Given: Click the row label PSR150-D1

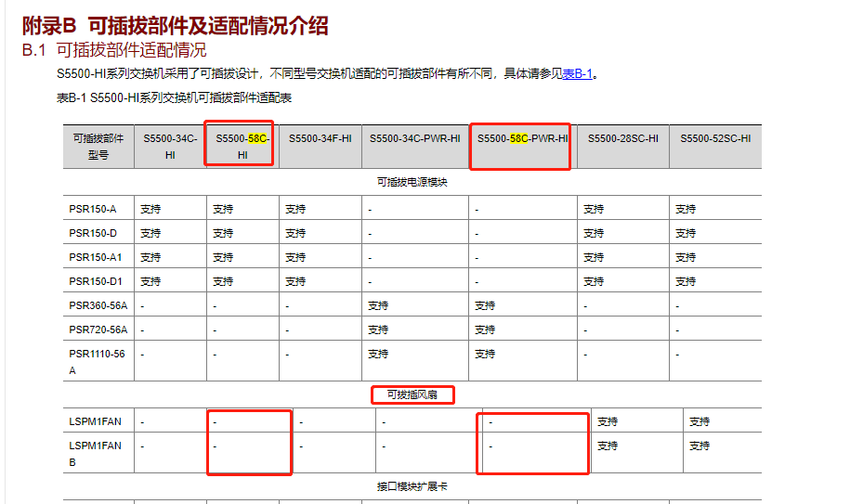Looking at the screenshot, I should coord(96,281).
